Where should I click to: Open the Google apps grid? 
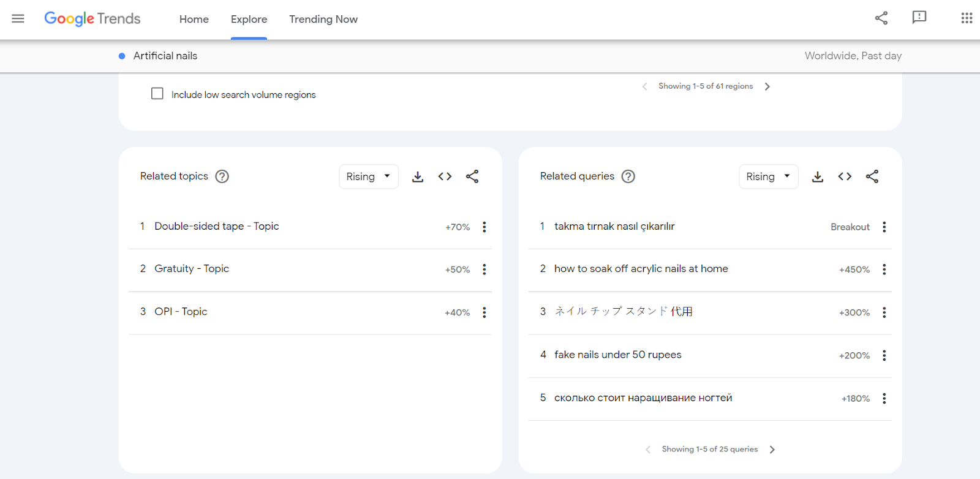point(967,18)
